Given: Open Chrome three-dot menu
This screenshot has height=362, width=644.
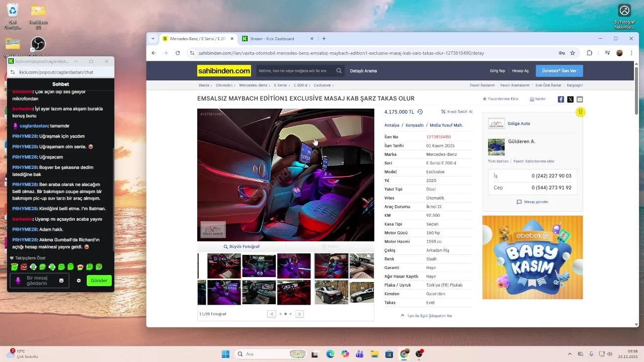Looking at the screenshot, I should pos(631,53).
